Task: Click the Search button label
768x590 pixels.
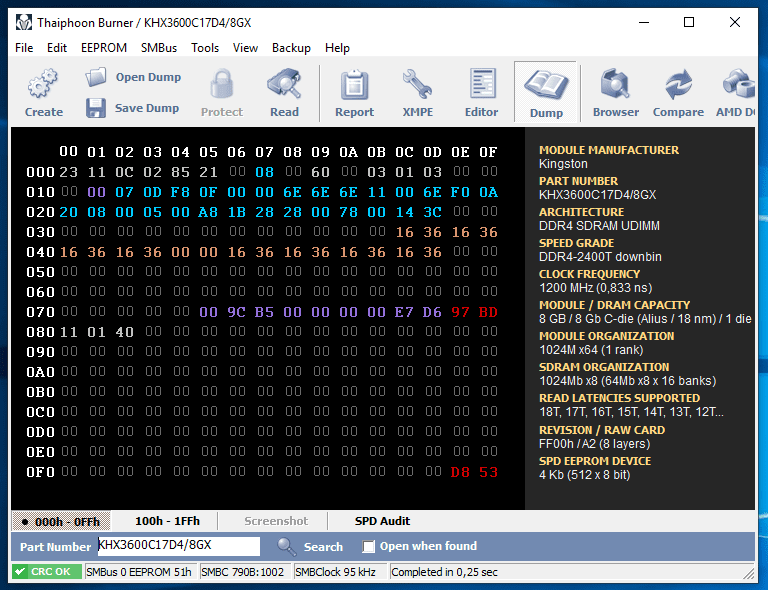Action: click(x=323, y=547)
